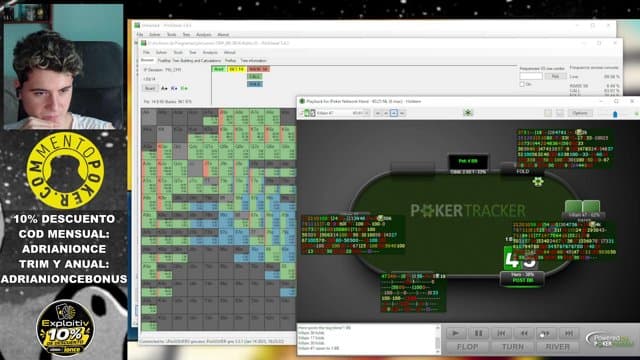Jump to the TURN street
Screen dimensions: 640x360
pyautogui.click(x=513, y=347)
